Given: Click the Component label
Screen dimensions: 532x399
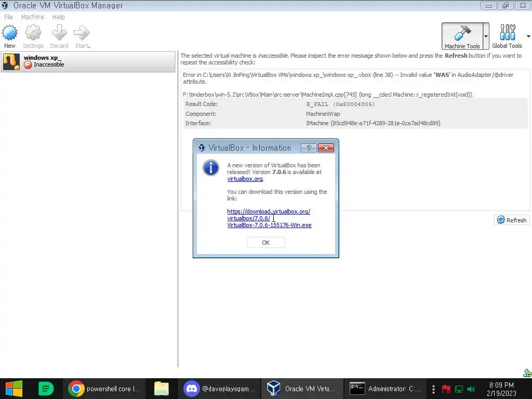Looking at the screenshot, I should click(201, 114).
